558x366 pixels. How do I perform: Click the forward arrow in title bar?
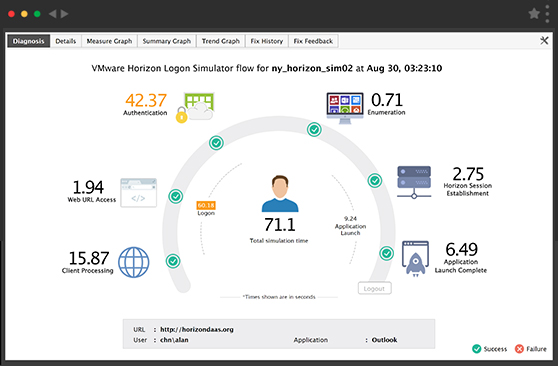[x=64, y=14]
